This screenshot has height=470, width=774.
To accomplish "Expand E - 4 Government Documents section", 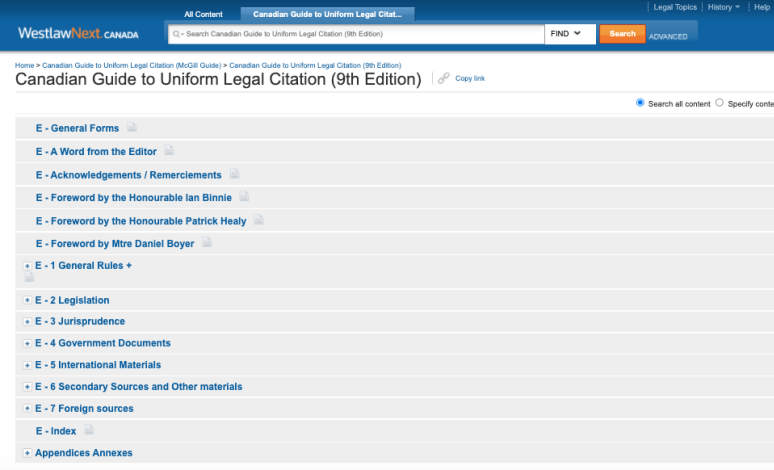I will pos(27,344).
